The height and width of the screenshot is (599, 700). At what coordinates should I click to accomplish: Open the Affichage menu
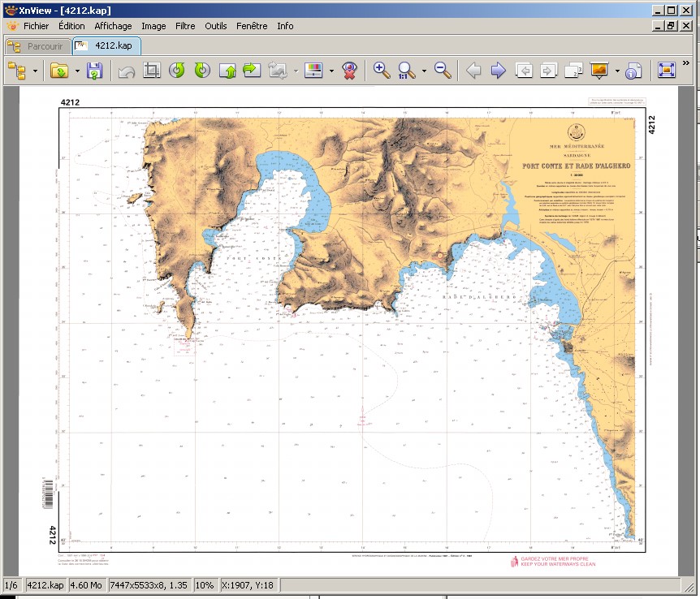113,26
